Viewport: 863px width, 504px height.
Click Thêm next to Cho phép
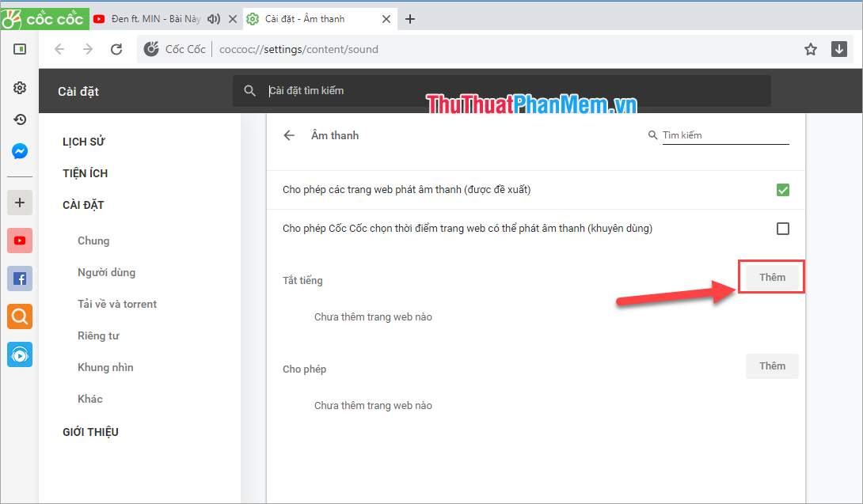pyautogui.click(x=771, y=366)
